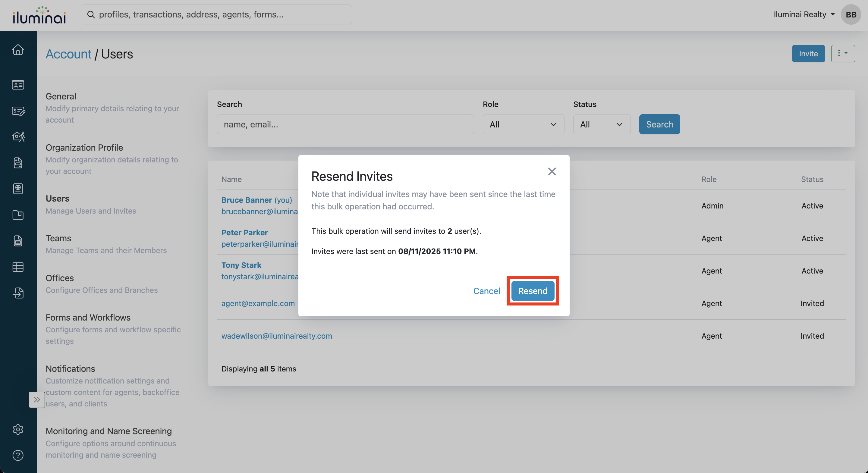Open the Offices settings section
Viewport: 868px width, 473px height.
click(60, 278)
